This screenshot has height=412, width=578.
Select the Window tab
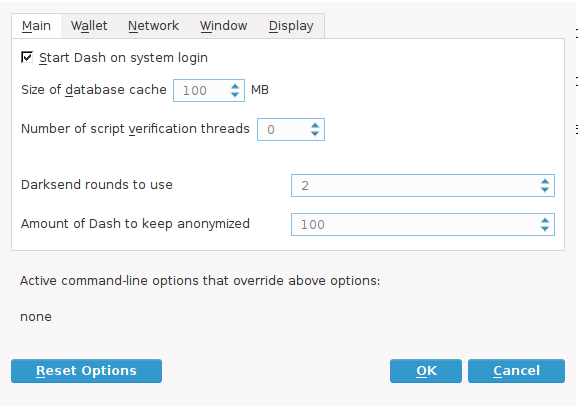223,26
